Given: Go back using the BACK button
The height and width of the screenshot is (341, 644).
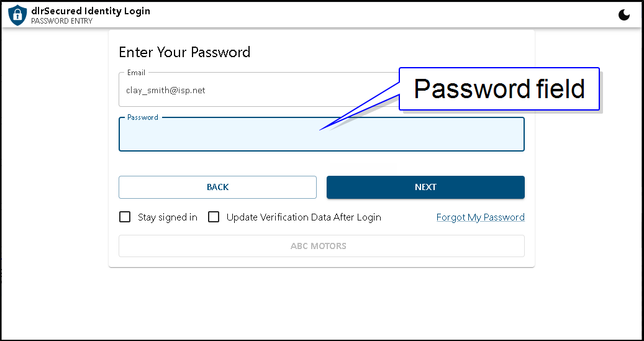Looking at the screenshot, I should coord(217,187).
